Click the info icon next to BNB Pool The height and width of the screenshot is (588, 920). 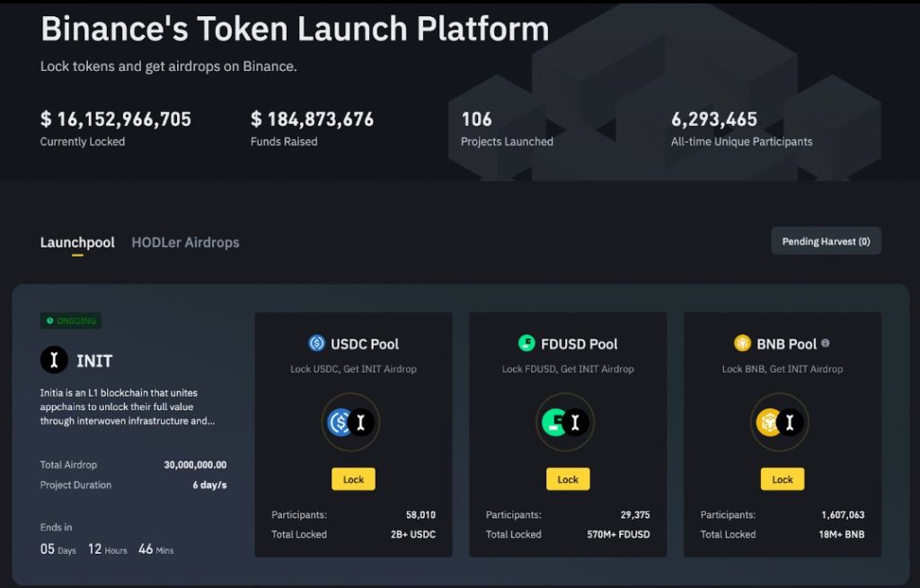[826, 343]
